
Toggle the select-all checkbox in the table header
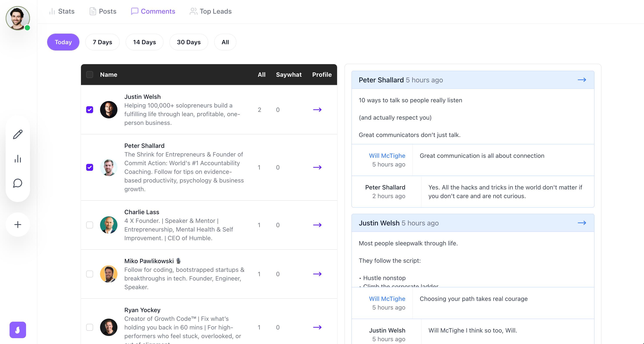point(89,74)
